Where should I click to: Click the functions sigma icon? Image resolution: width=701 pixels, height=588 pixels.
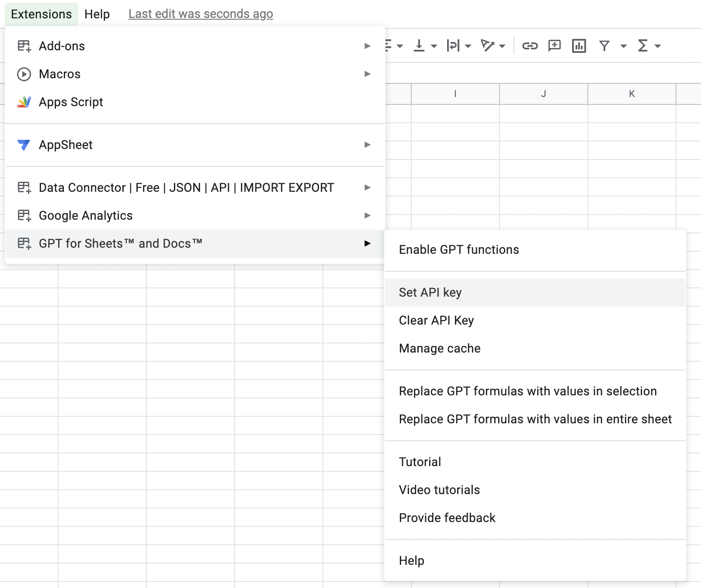pos(643,45)
